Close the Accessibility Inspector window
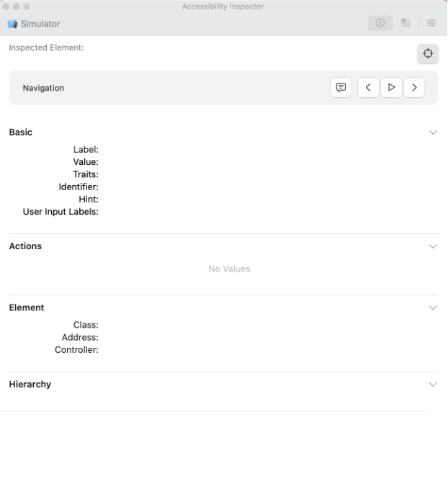Image resolution: width=448 pixels, height=484 pixels. [x=6, y=6]
